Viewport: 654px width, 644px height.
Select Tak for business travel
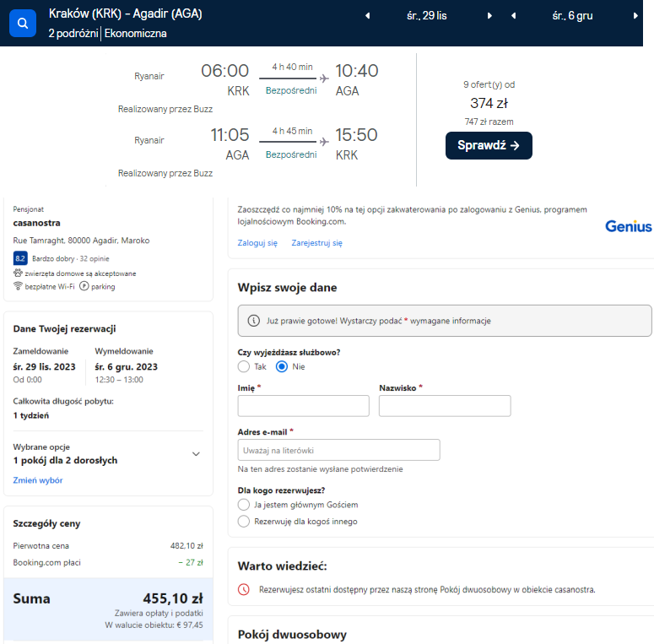tap(244, 366)
